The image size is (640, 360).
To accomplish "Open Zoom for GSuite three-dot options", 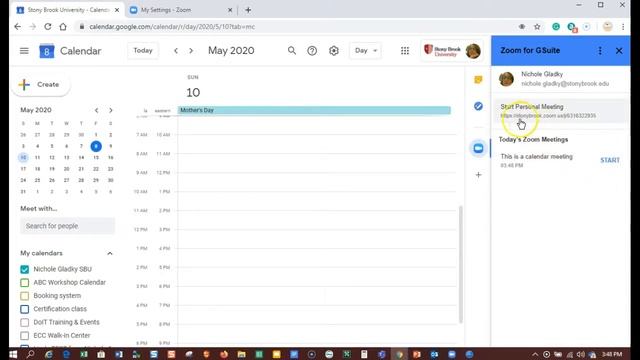I will [x=600, y=51].
